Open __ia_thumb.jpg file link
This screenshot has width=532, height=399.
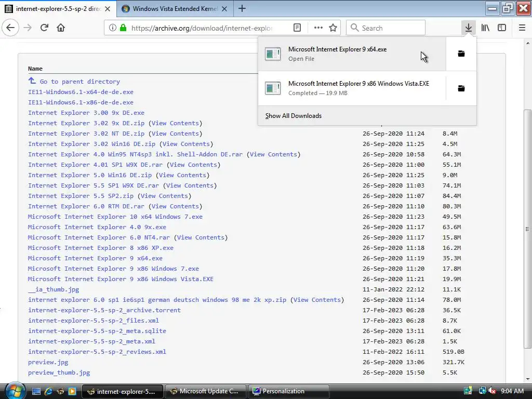[54, 289]
